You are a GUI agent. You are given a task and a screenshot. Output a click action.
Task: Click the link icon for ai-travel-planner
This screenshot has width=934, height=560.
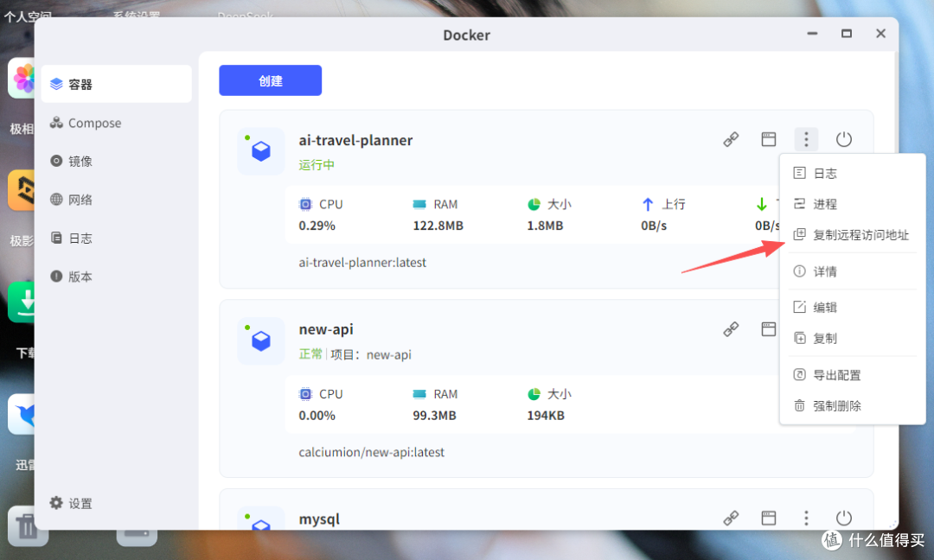point(731,139)
